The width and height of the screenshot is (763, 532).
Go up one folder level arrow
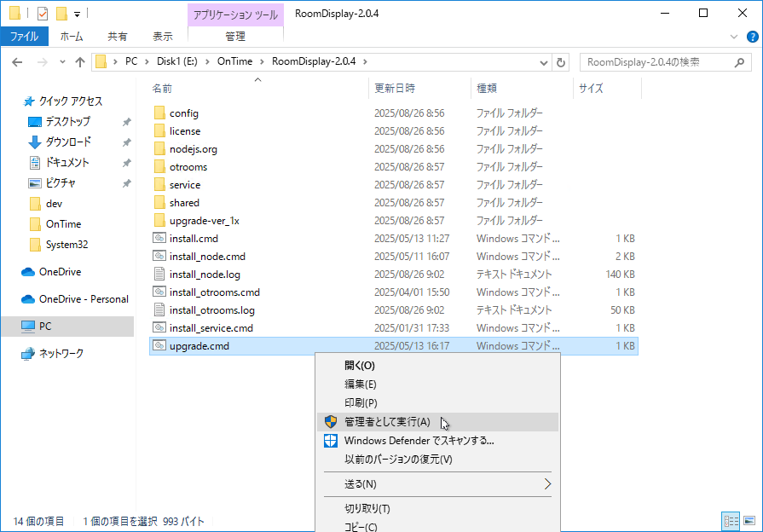point(80,62)
